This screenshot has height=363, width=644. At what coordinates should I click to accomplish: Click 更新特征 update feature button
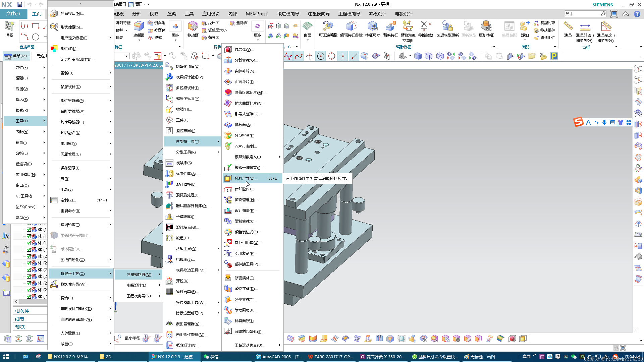(486, 29)
